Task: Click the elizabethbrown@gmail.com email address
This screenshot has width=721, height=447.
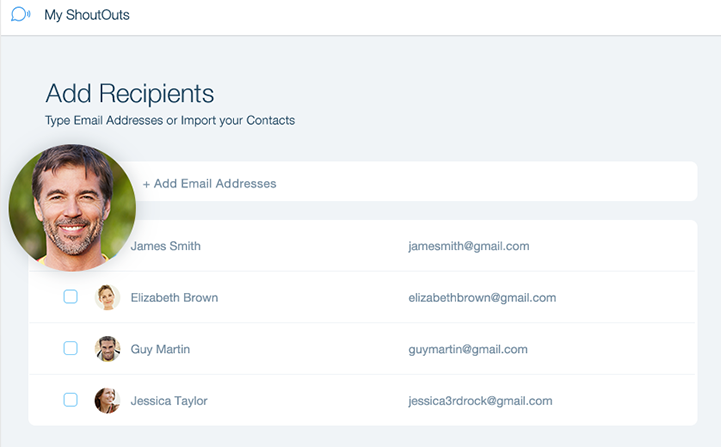Action: [482, 298]
